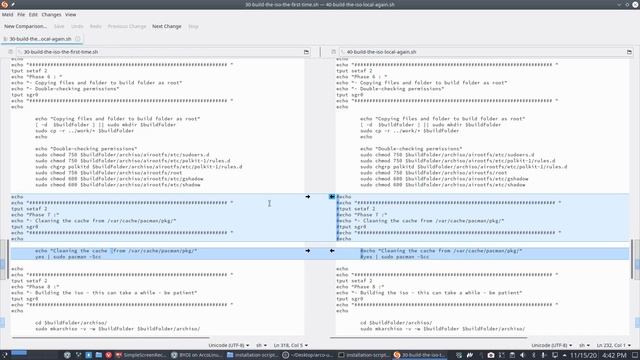640x360 pixels.
Task: Open SimpleScreenRecorder in taskbar
Action: click(x=140, y=355)
